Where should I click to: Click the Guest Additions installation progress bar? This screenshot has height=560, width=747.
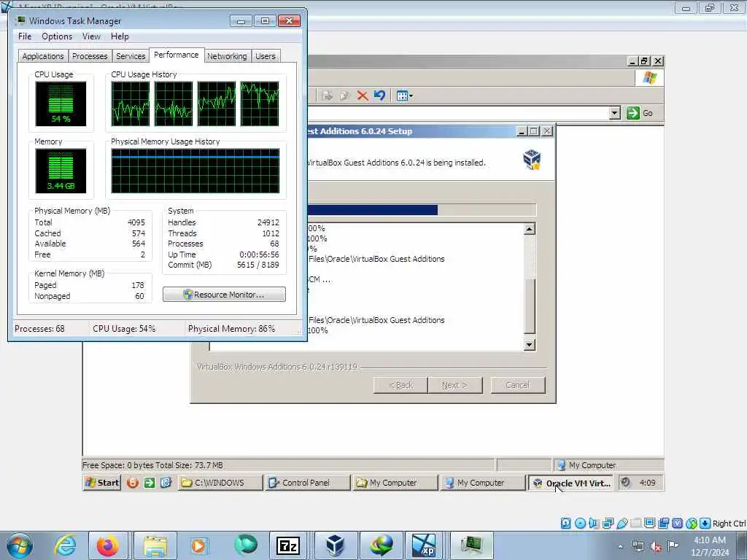click(422, 210)
